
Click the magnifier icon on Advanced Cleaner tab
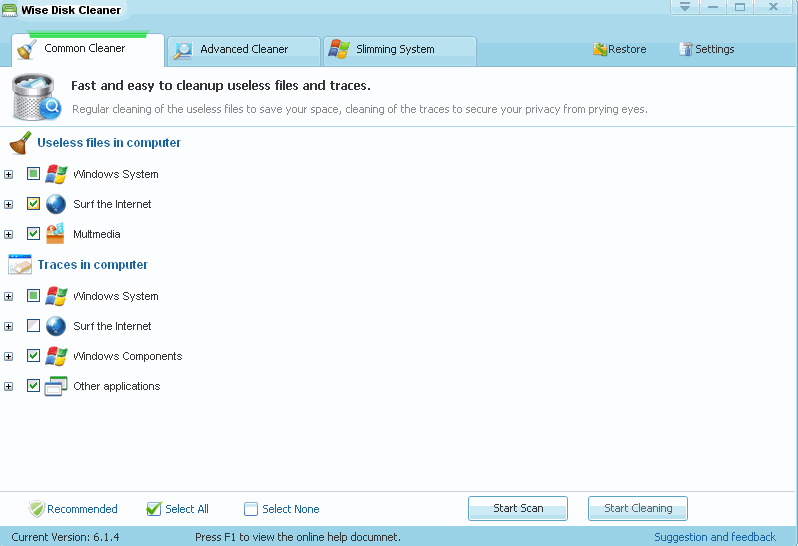(183, 50)
